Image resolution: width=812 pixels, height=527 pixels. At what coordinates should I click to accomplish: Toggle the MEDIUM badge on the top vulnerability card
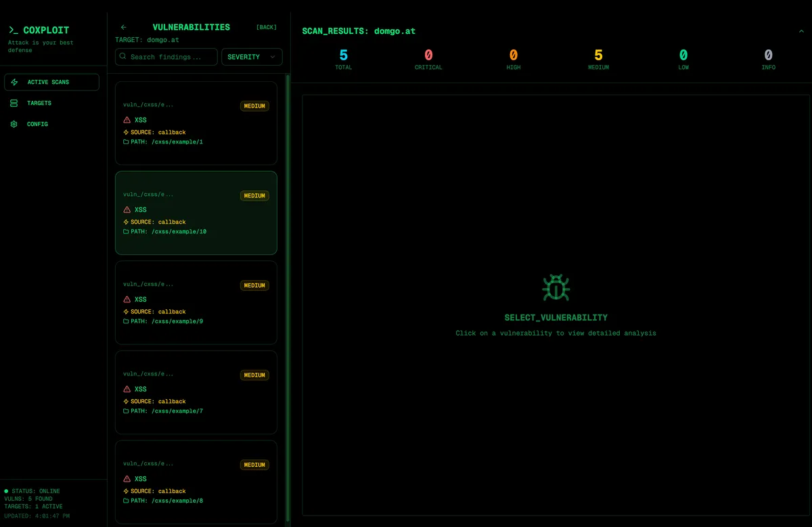pyautogui.click(x=254, y=106)
